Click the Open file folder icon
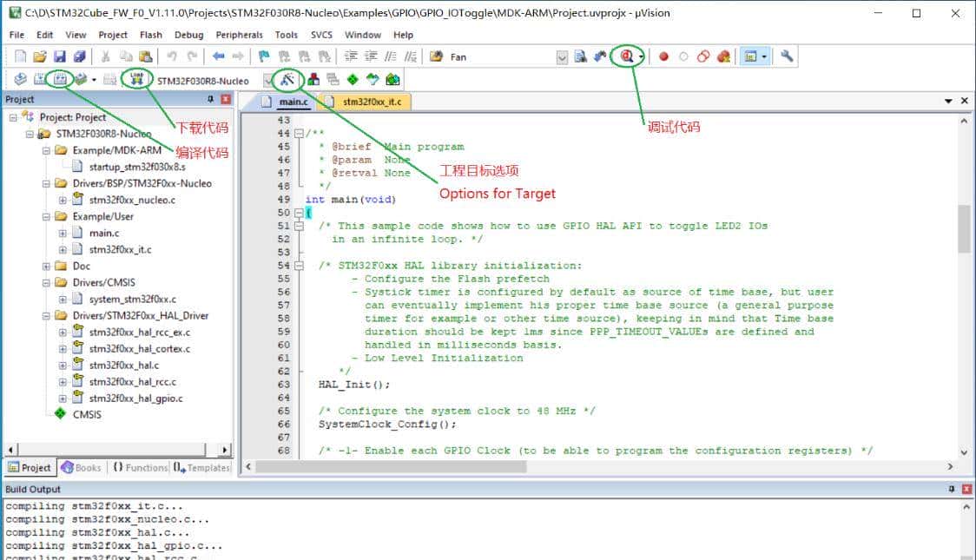This screenshot has height=560, width=976. point(40,56)
